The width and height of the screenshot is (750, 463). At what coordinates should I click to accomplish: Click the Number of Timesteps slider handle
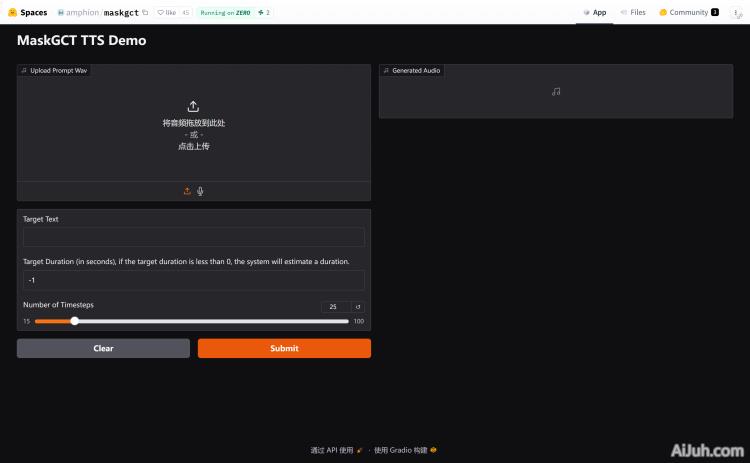[x=75, y=321]
